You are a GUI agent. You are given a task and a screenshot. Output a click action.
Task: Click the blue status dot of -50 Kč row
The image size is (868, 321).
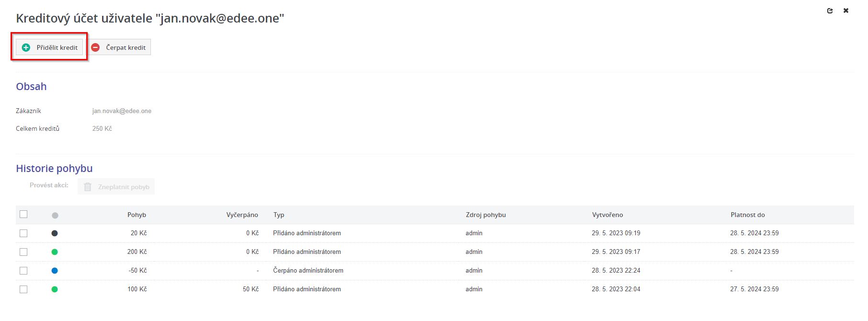tap(55, 271)
